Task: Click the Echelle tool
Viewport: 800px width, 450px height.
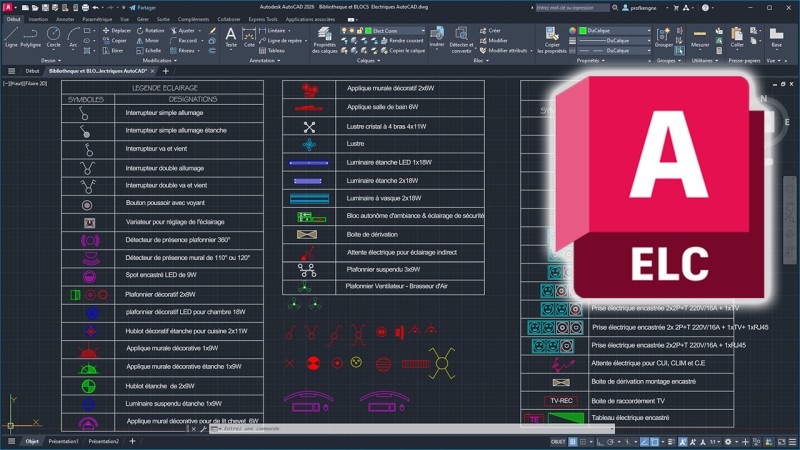Action: coord(148,51)
